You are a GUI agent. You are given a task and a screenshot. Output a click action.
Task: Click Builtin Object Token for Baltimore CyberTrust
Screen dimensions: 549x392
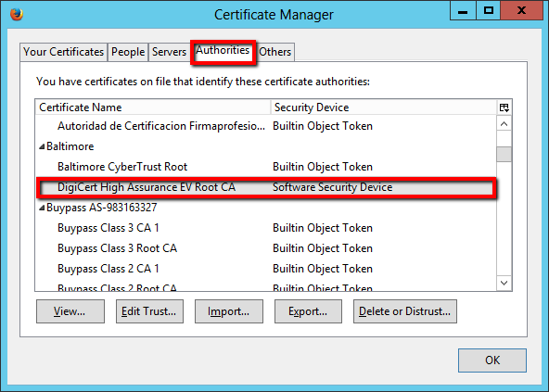tap(323, 167)
